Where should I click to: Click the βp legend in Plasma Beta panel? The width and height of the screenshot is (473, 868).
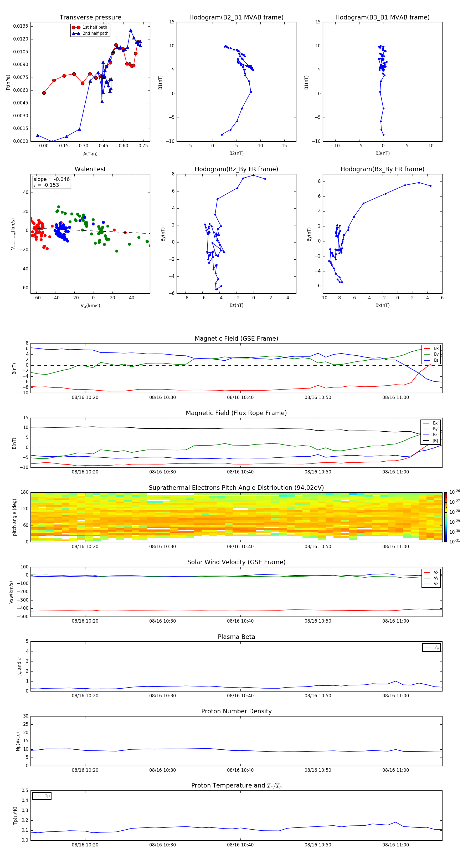pyautogui.click(x=431, y=647)
